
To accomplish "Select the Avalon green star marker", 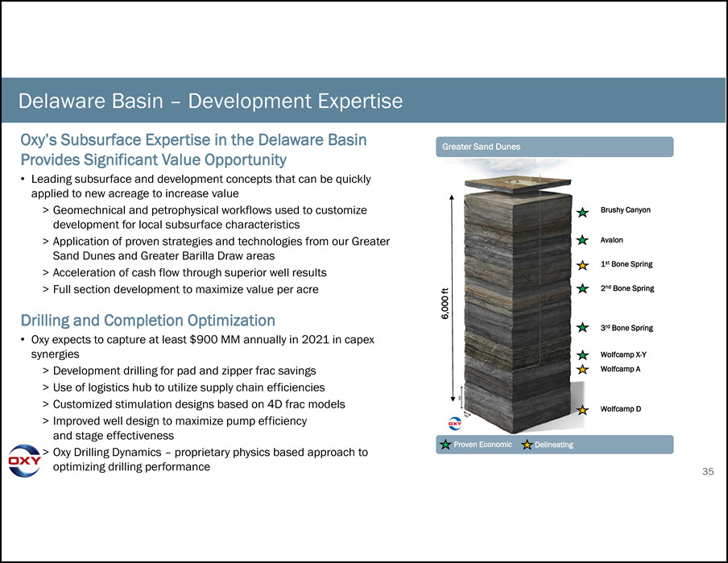I will 583,240.
